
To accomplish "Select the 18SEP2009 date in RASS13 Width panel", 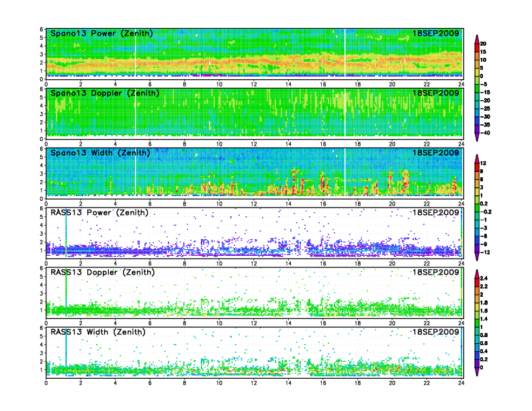I will [436, 332].
